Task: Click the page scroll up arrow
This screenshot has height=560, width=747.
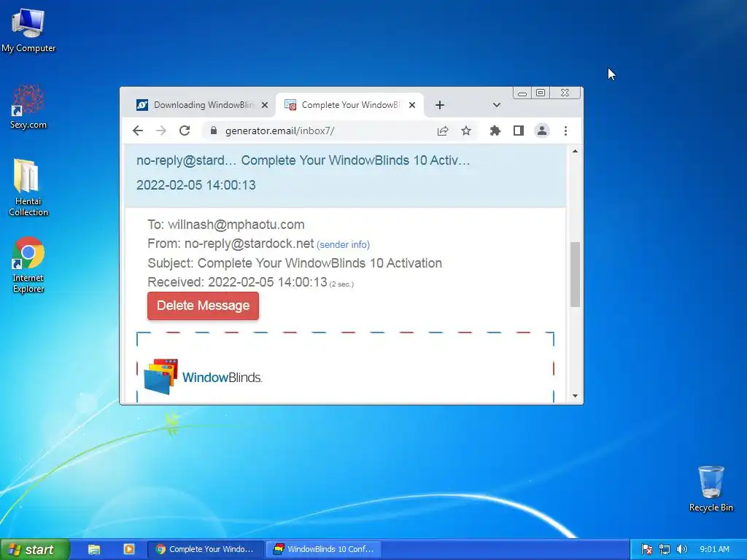Action: tap(575, 151)
